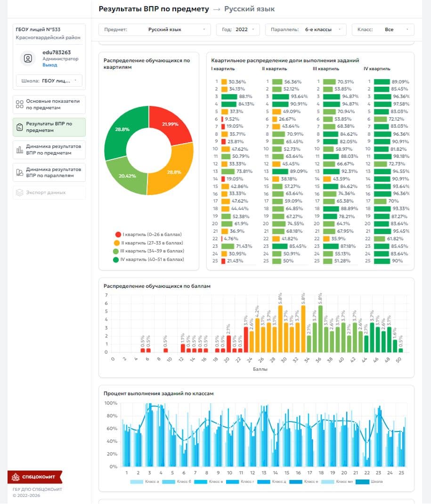This screenshot has height=504, width=431.
Task: Expand the Параллель dropdown with 6-е классы
Action: [x=306, y=30]
